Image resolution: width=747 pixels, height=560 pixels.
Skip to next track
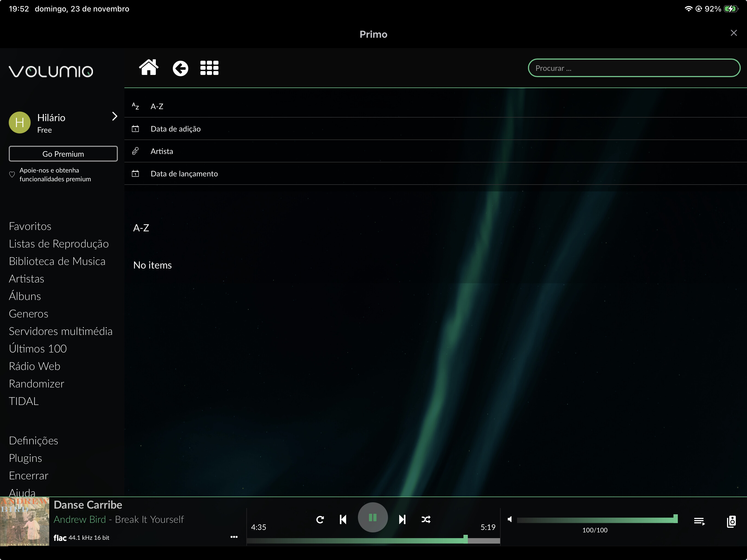(402, 519)
